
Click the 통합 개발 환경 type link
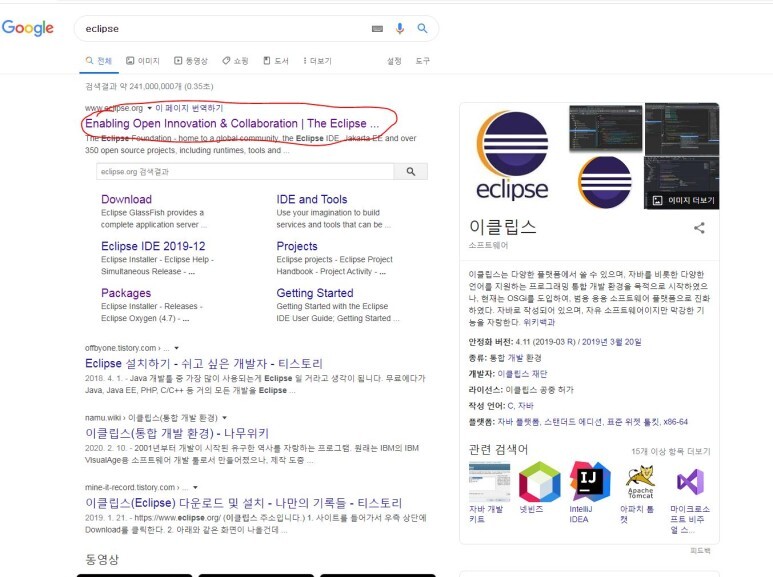(515, 358)
